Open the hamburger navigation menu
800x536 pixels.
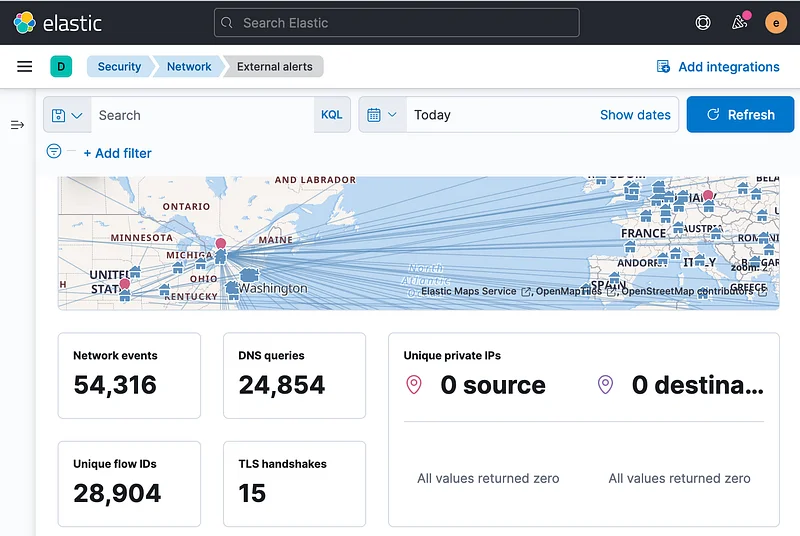pos(24,66)
